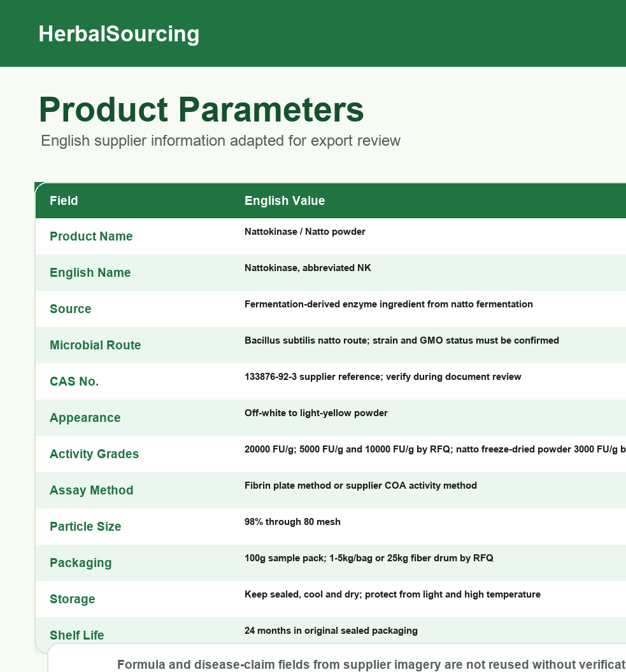Click the HerbalSourcing site logo
Viewport: 626px width, 672px height.
119,34
